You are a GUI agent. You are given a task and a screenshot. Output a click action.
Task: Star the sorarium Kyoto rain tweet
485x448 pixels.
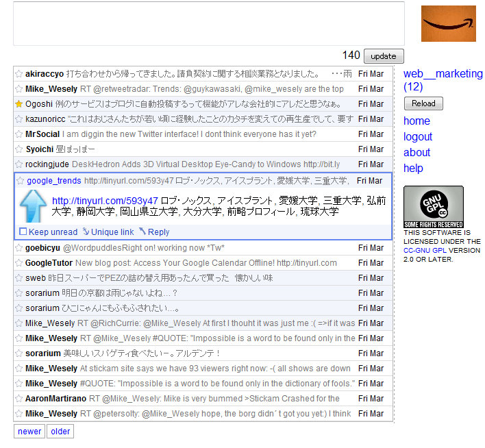[x=19, y=293]
